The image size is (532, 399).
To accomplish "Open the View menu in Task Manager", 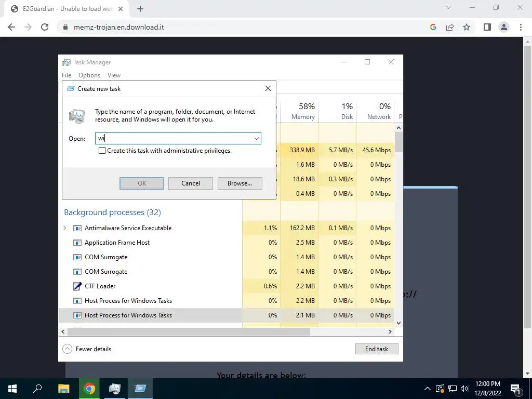I will pyautogui.click(x=114, y=75).
